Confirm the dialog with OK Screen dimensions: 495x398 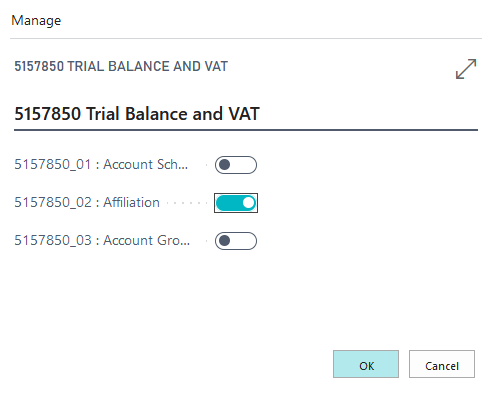click(366, 364)
